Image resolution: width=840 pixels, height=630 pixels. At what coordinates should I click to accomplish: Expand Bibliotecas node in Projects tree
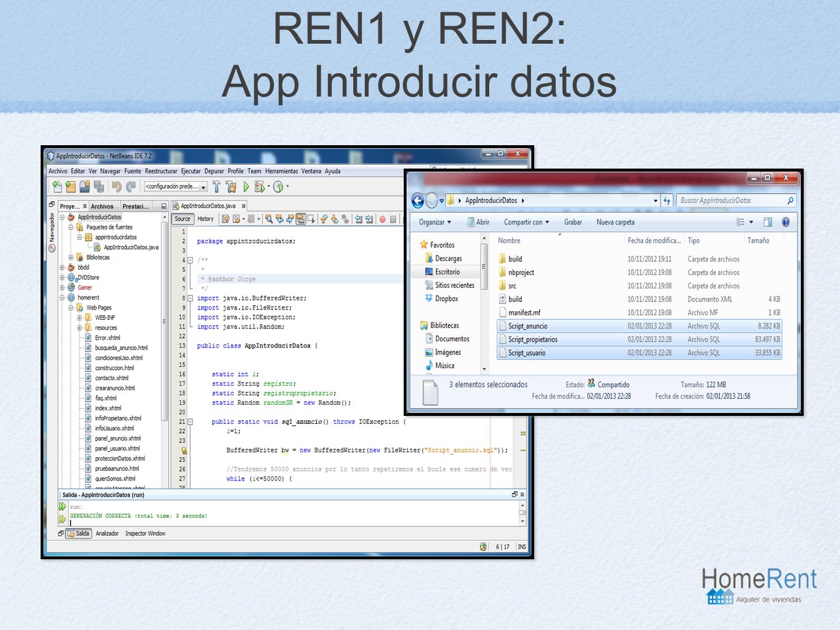pos(71,258)
